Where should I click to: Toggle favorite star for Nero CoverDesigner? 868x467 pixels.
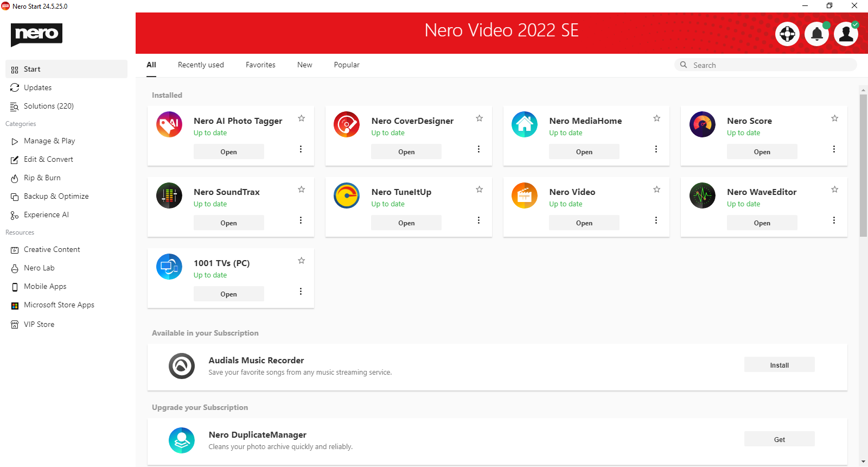coord(479,118)
